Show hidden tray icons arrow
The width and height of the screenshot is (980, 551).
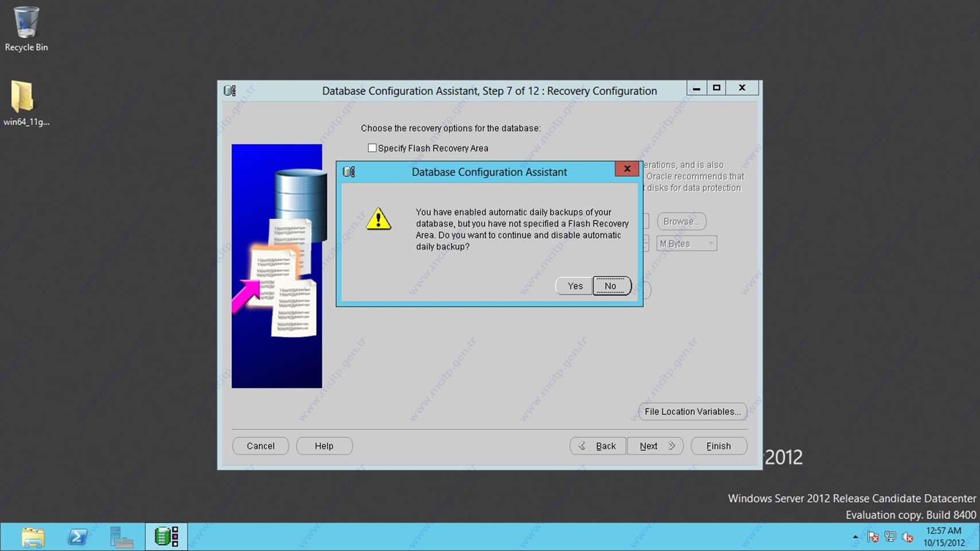tap(855, 537)
